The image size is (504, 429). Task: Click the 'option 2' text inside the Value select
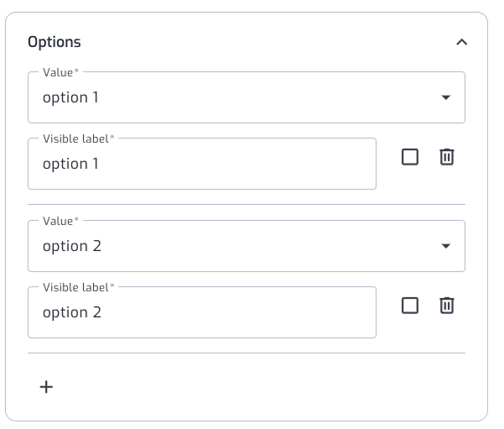[x=72, y=247]
